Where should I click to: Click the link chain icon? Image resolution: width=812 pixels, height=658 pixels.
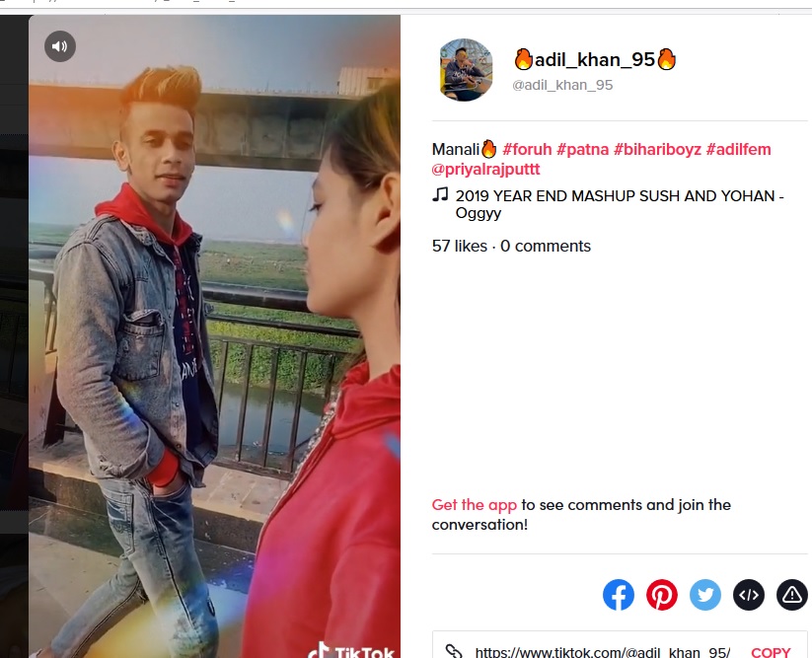[x=454, y=652]
